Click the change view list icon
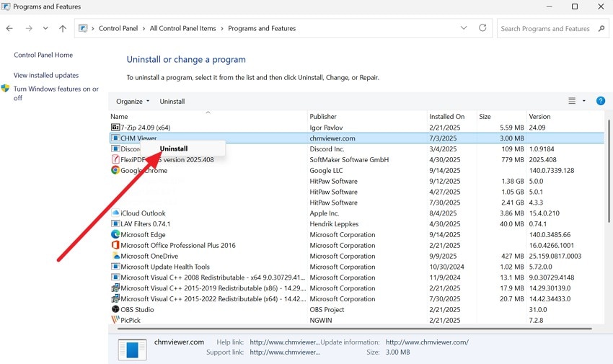Viewport: 613px width, 364px height. coord(572,101)
